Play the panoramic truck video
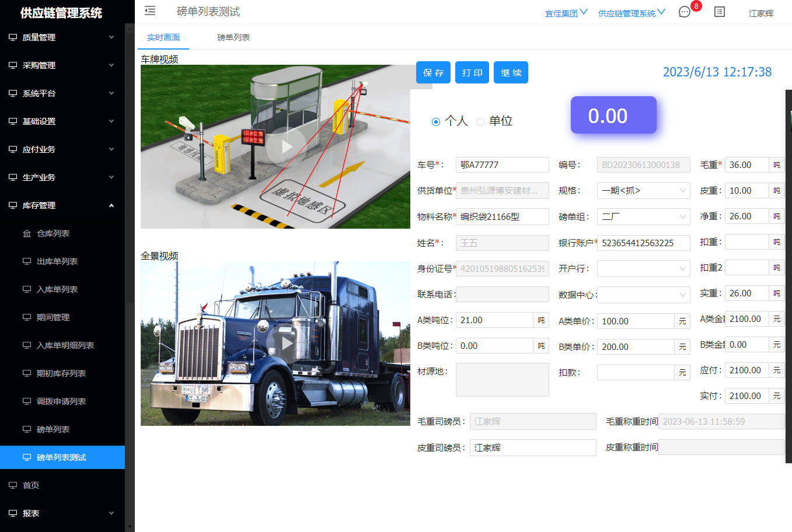792x532 pixels. [286, 343]
